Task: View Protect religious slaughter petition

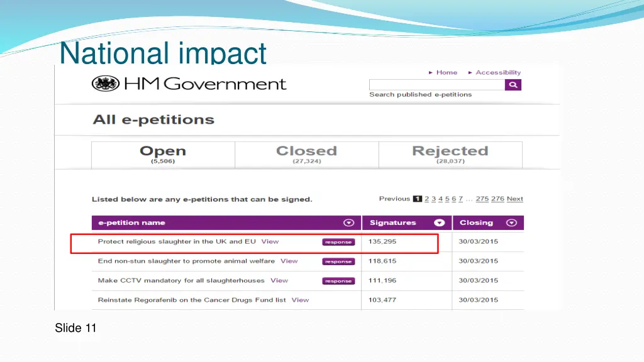Action: 270,241
